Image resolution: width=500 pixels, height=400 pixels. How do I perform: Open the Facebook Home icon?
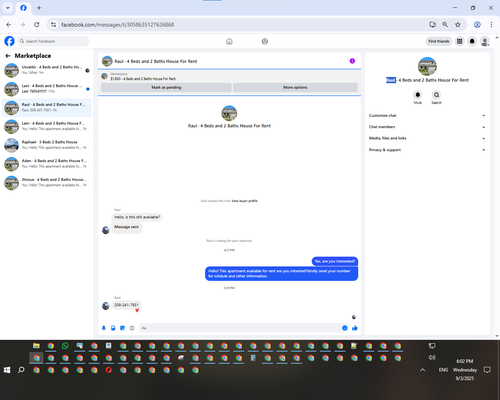(229, 41)
